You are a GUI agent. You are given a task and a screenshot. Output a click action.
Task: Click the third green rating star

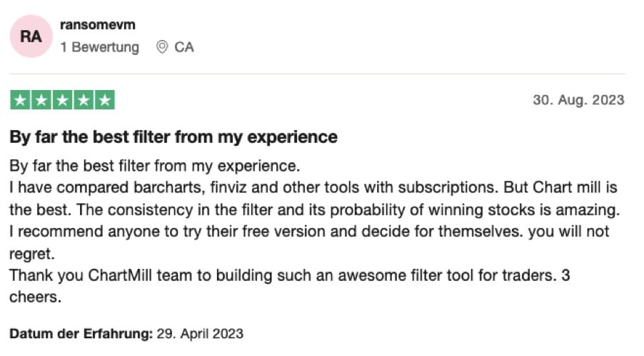[62, 100]
